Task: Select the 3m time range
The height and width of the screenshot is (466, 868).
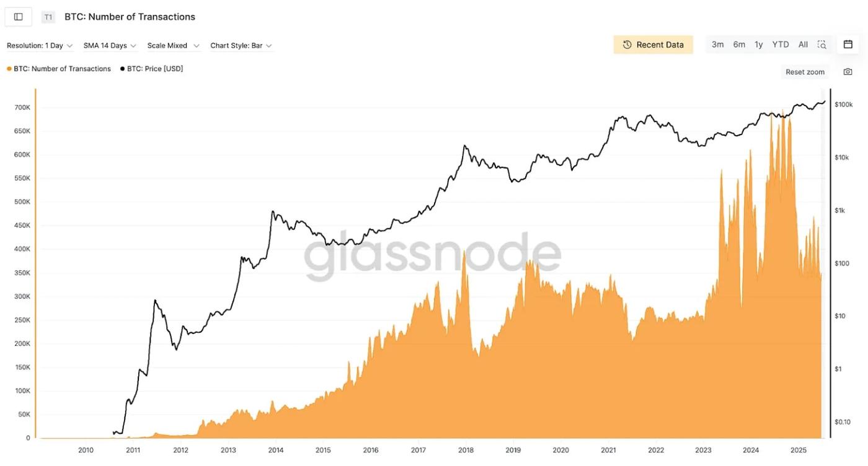Action: (x=718, y=45)
